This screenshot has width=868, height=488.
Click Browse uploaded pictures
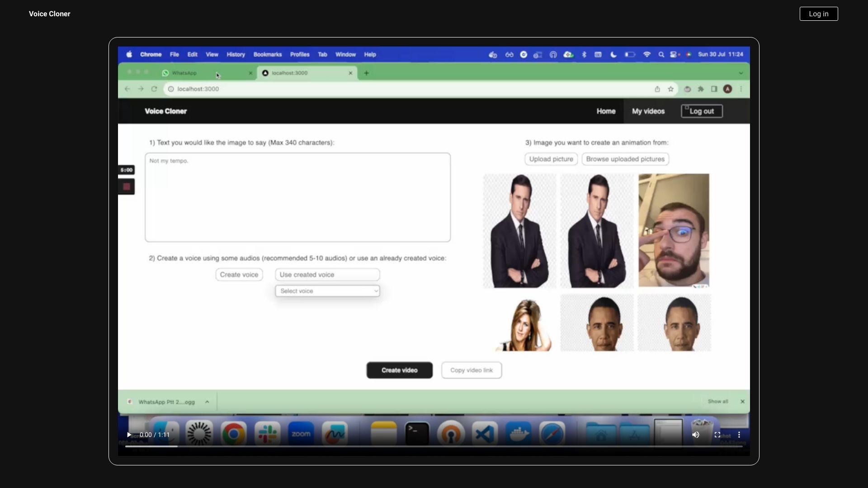pyautogui.click(x=625, y=159)
